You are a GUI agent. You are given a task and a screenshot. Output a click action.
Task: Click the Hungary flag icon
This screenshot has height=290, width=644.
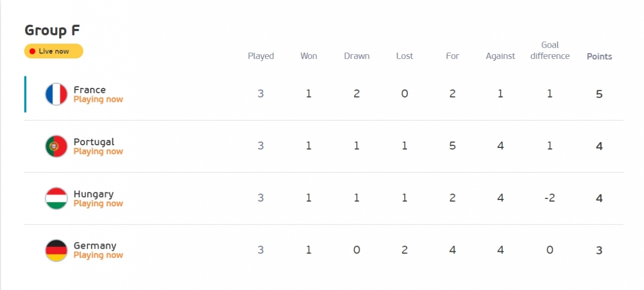(56, 198)
